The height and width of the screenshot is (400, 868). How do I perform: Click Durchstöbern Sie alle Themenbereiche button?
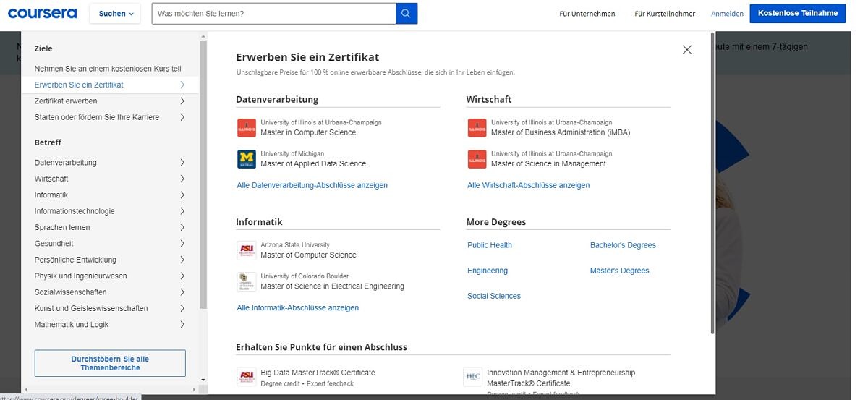point(110,363)
